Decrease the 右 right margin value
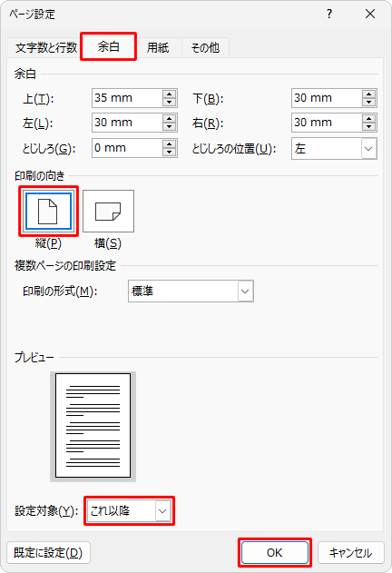The height and width of the screenshot is (573, 392). pos(368,126)
